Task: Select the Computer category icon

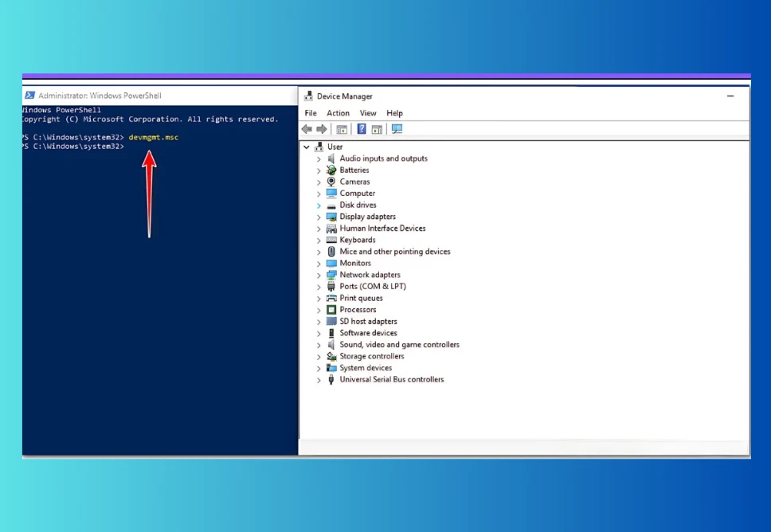Action: [331, 194]
